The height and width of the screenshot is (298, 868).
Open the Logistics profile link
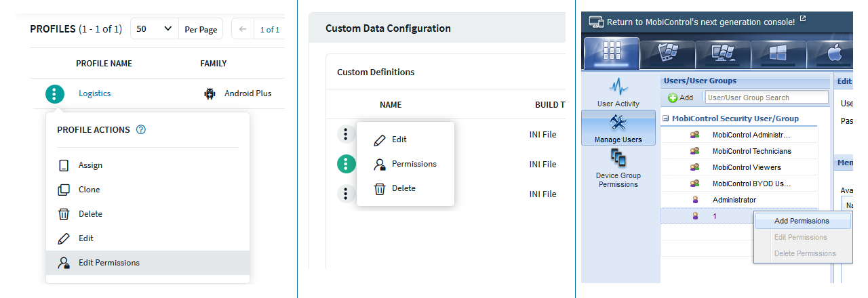click(x=94, y=93)
